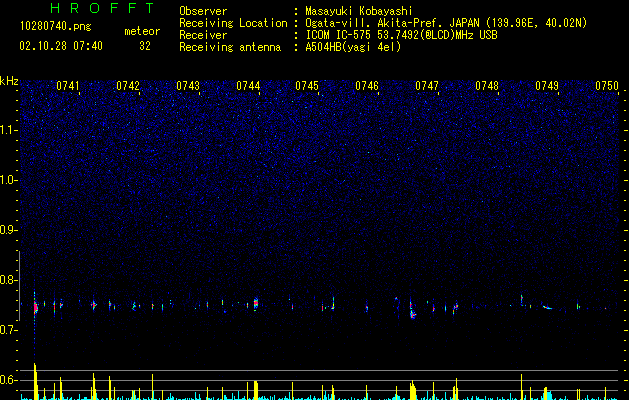
Task: Click the 0741 time marker
Action: point(68,86)
